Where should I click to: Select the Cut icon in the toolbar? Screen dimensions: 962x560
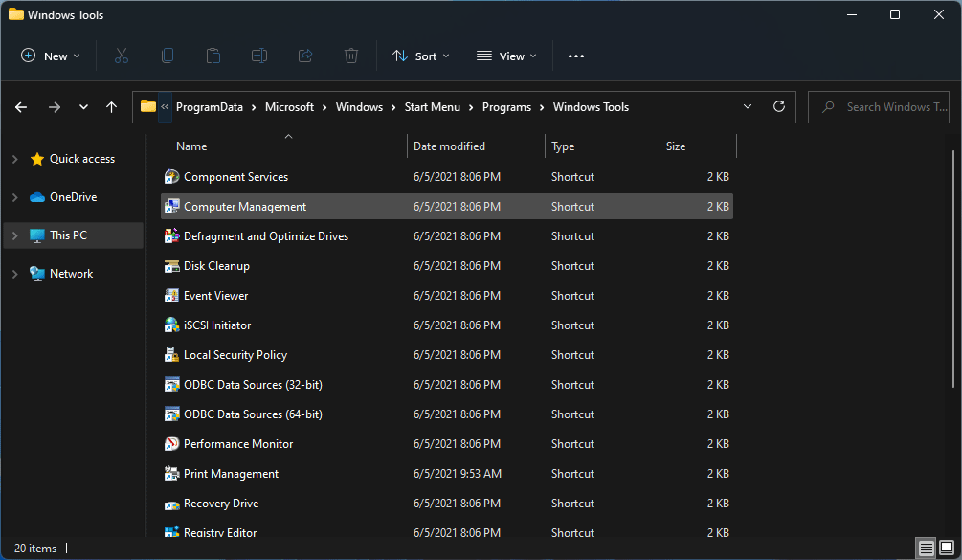click(x=121, y=56)
